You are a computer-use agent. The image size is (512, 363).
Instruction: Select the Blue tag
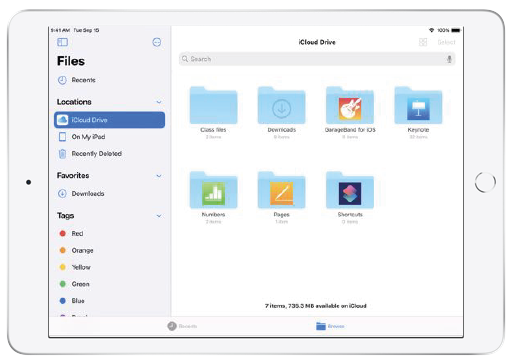point(72,301)
